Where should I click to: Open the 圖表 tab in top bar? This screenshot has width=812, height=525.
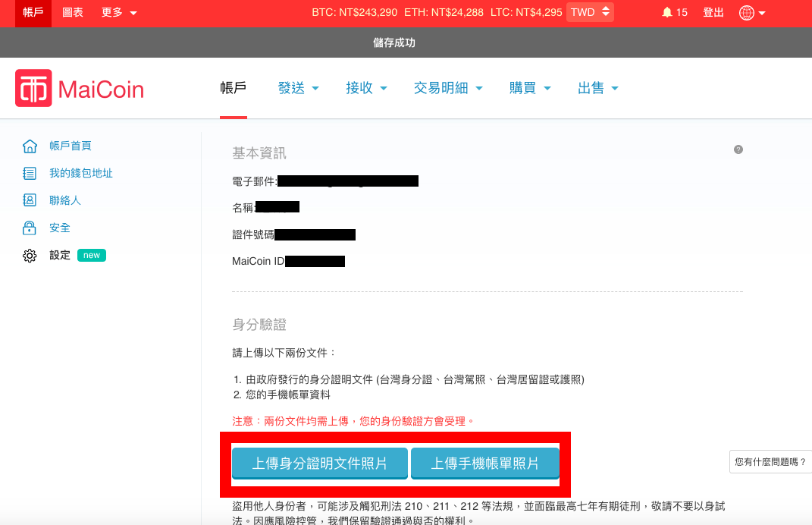pos(73,12)
